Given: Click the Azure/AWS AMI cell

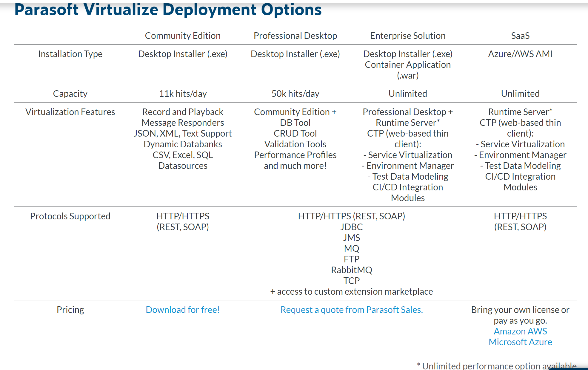Looking at the screenshot, I should click(520, 54).
